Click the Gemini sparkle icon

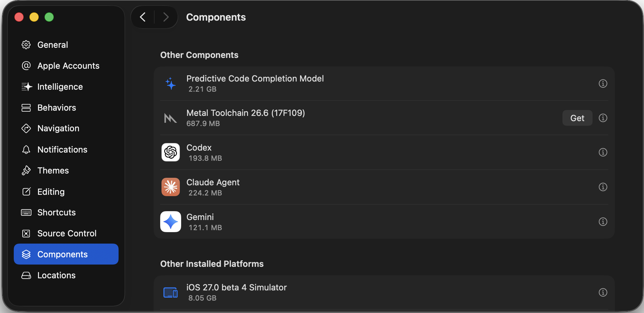pyautogui.click(x=171, y=222)
